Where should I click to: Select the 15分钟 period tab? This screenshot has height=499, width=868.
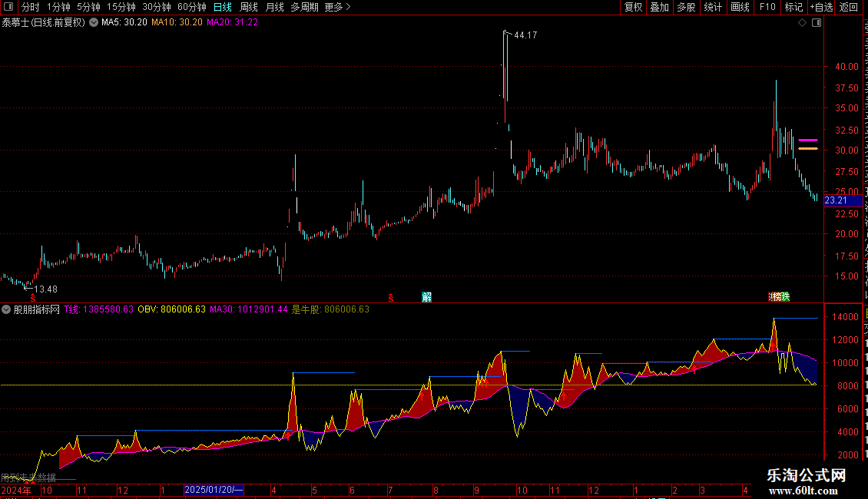(x=121, y=7)
